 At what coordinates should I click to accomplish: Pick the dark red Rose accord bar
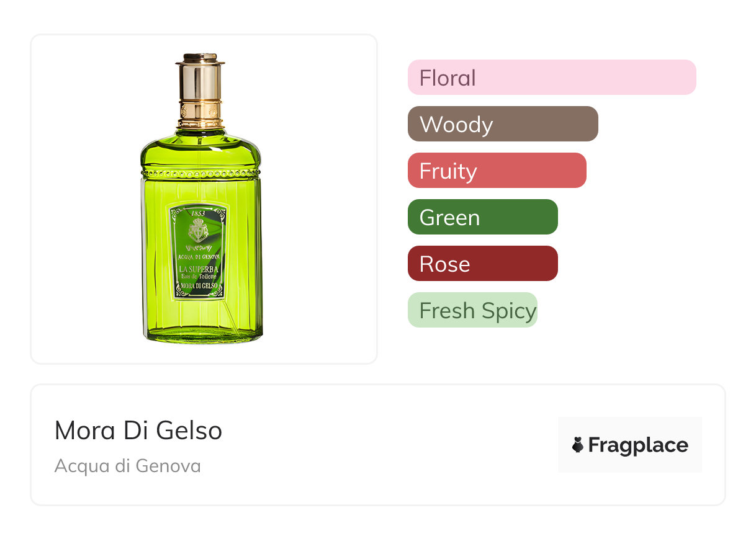click(x=482, y=264)
